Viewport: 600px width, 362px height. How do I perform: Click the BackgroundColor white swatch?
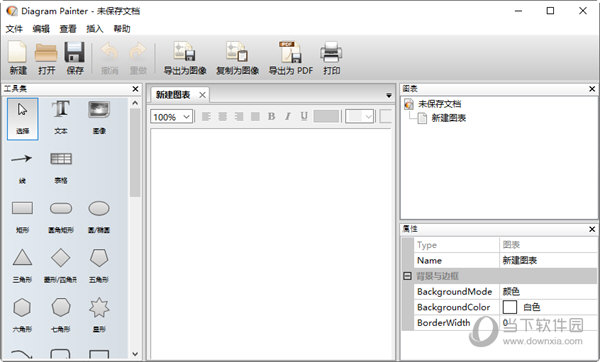[x=509, y=307]
